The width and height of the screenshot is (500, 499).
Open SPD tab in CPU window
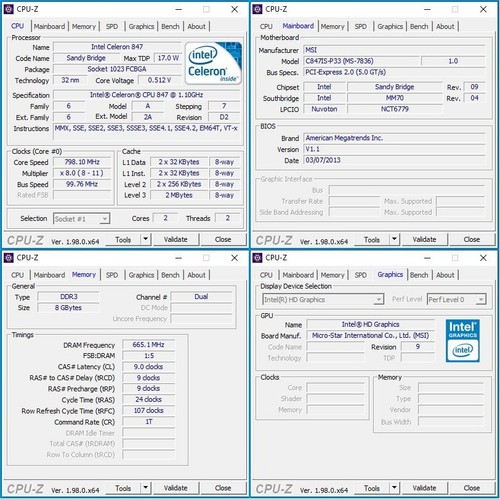(112, 26)
